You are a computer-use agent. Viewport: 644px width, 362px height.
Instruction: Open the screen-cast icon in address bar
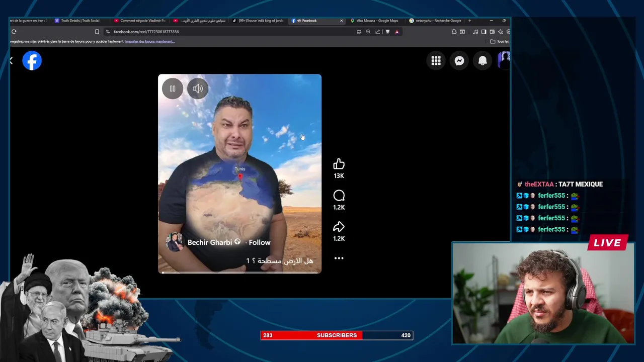(x=359, y=32)
